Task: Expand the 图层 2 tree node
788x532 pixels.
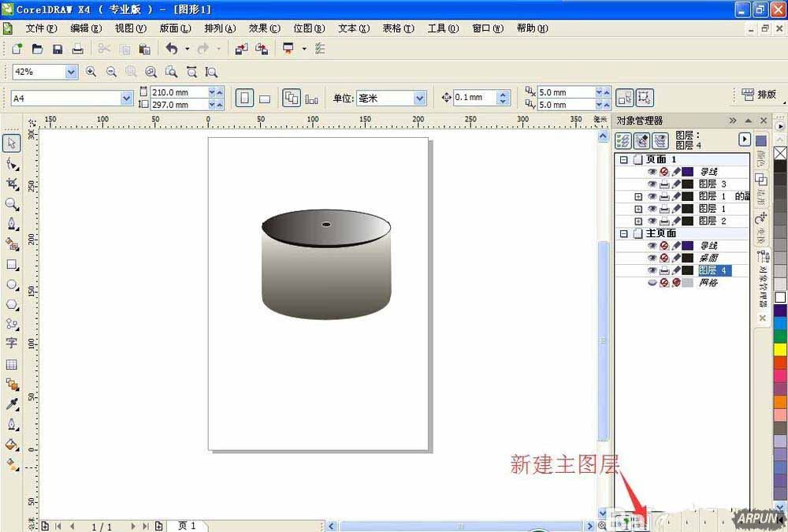Action: (638, 221)
